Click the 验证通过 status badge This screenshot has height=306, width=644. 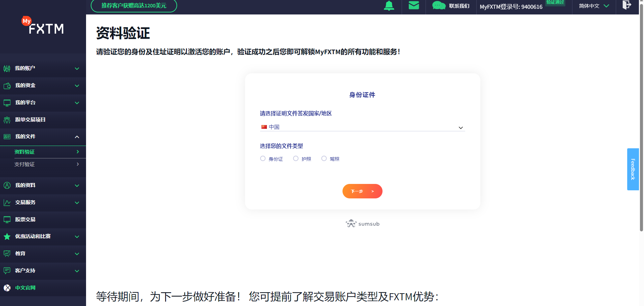(x=555, y=2)
